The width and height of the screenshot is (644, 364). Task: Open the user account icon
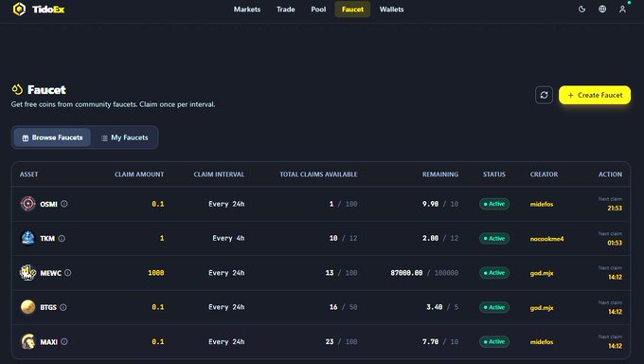click(622, 9)
